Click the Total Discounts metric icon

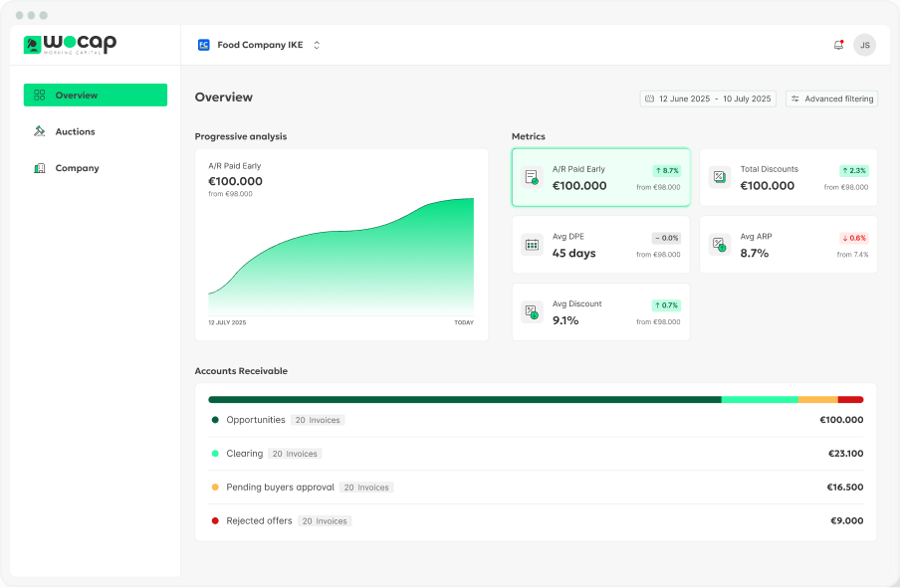[x=719, y=178]
